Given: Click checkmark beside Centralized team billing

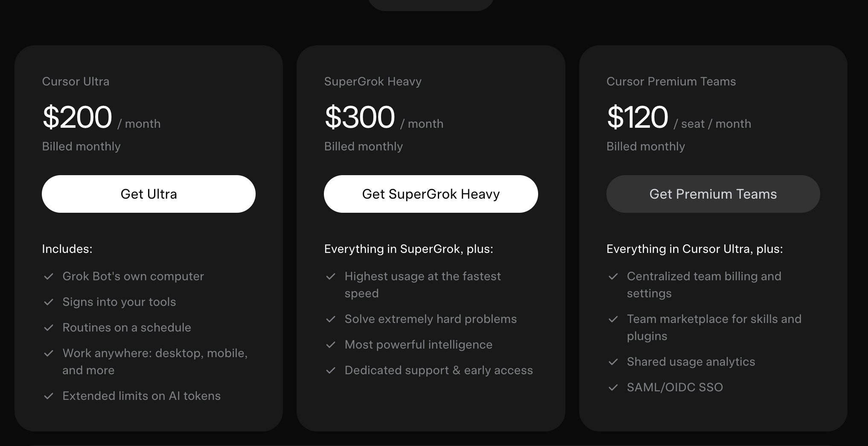Looking at the screenshot, I should coord(613,276).
